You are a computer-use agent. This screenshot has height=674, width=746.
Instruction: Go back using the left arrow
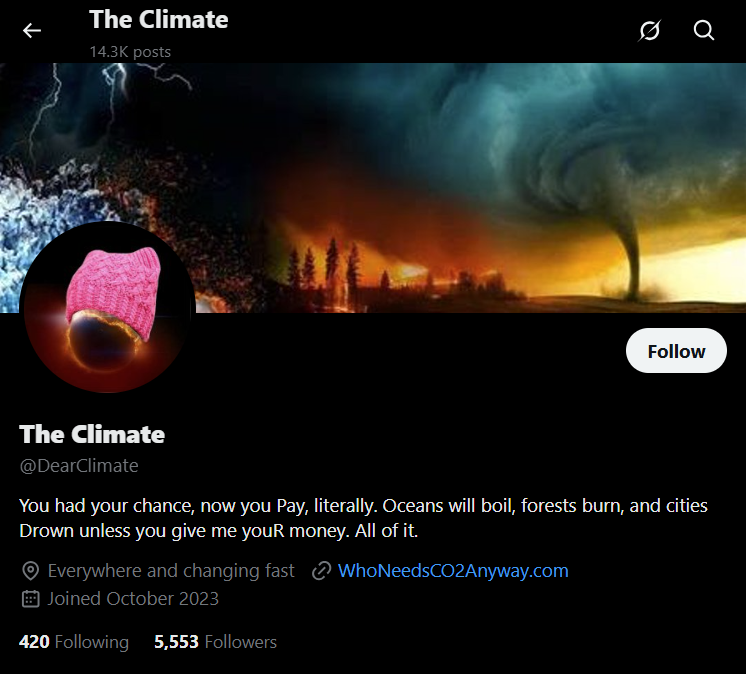click(32, 30)
